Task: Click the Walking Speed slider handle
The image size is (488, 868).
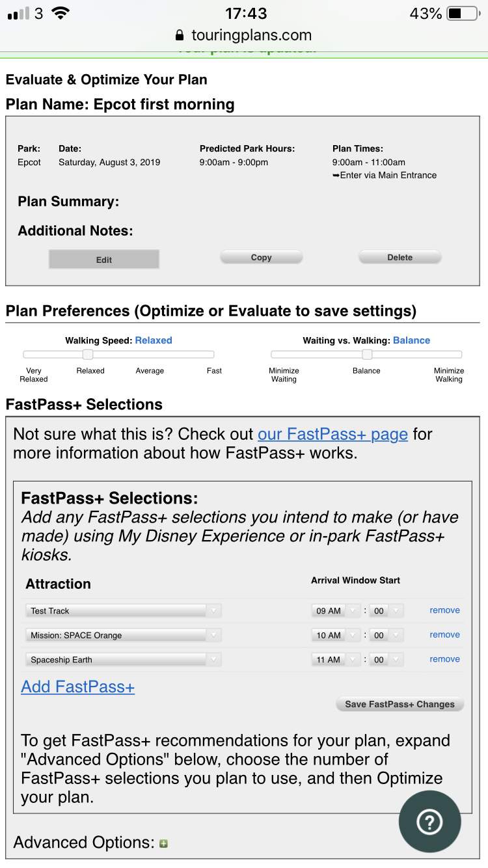Action: (88, 355)
